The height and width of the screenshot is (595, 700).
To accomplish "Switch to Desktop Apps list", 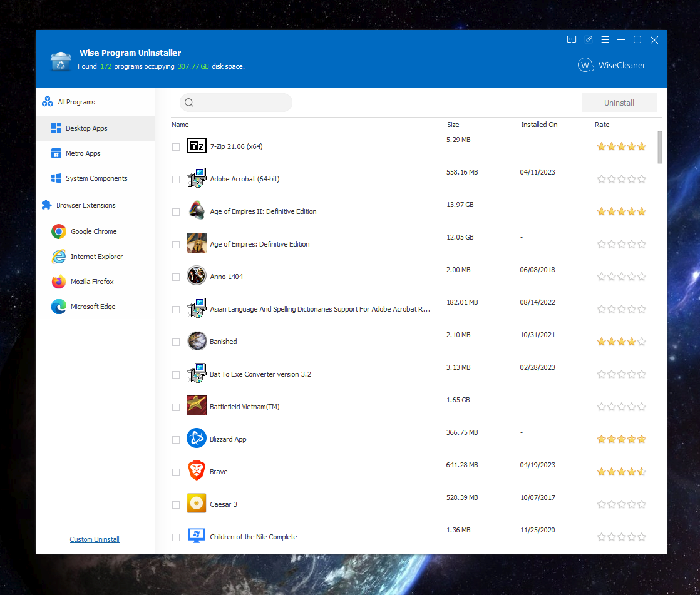I will (95, 128).
